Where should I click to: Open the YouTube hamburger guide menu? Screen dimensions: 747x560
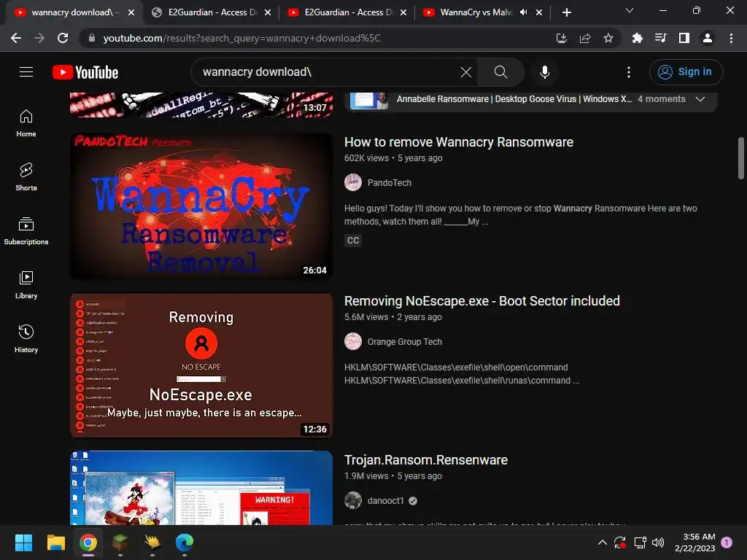26,72
